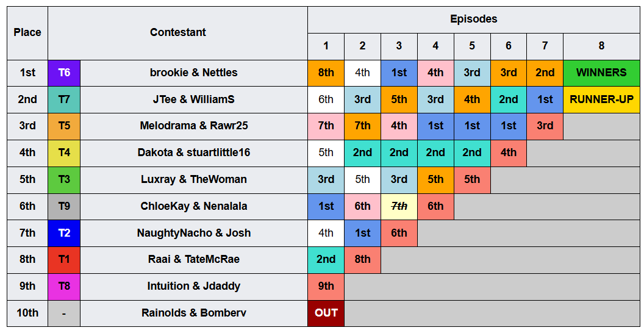Click the Place column header

tap(27, 33)
